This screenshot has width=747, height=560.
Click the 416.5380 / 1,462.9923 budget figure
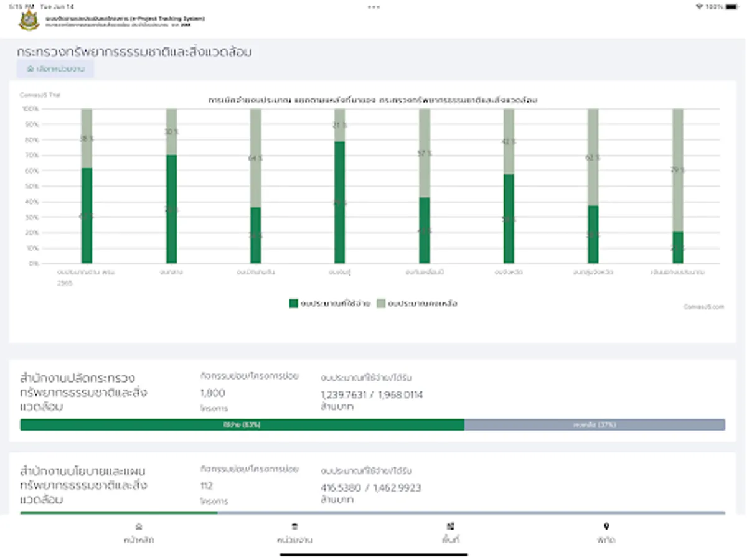[371, 488]
